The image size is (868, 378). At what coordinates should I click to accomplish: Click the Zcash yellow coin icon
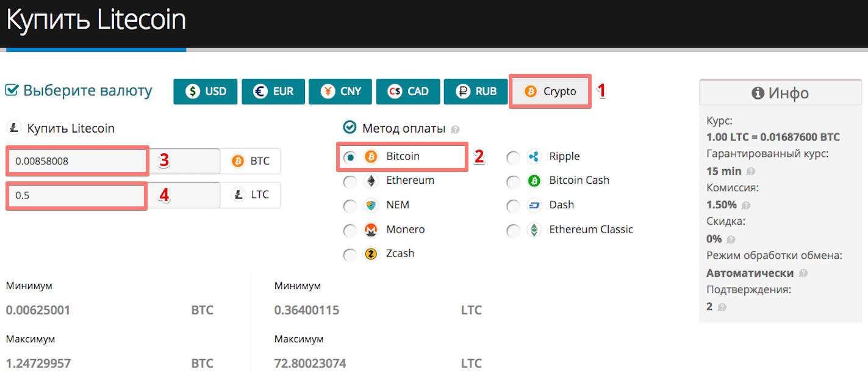(371, 254)
